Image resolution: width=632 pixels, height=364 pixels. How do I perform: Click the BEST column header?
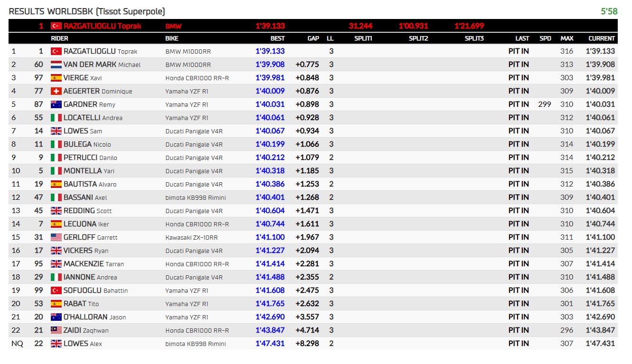click(x=278, y=38)
